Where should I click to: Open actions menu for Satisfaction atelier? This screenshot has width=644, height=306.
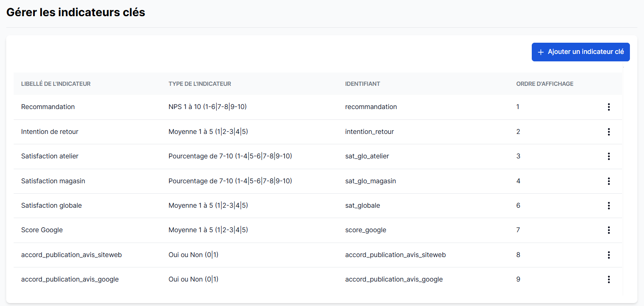click(x=608, y=156)
